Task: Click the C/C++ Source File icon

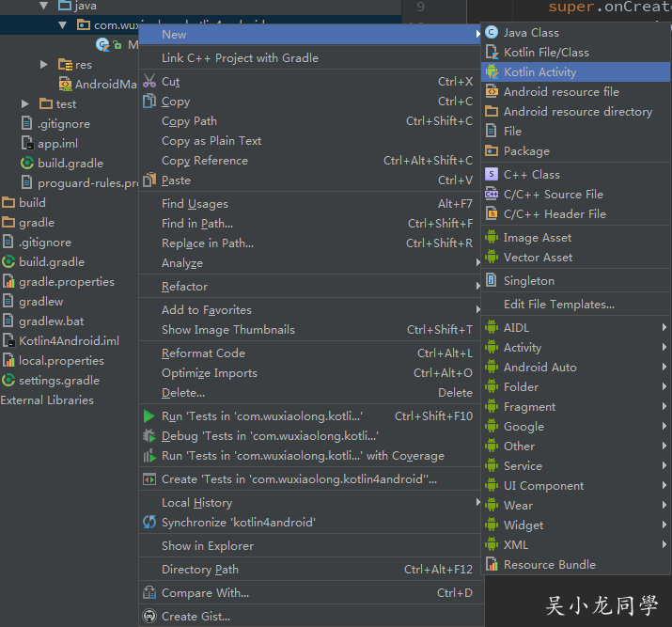Action: (x=492, y=194)
